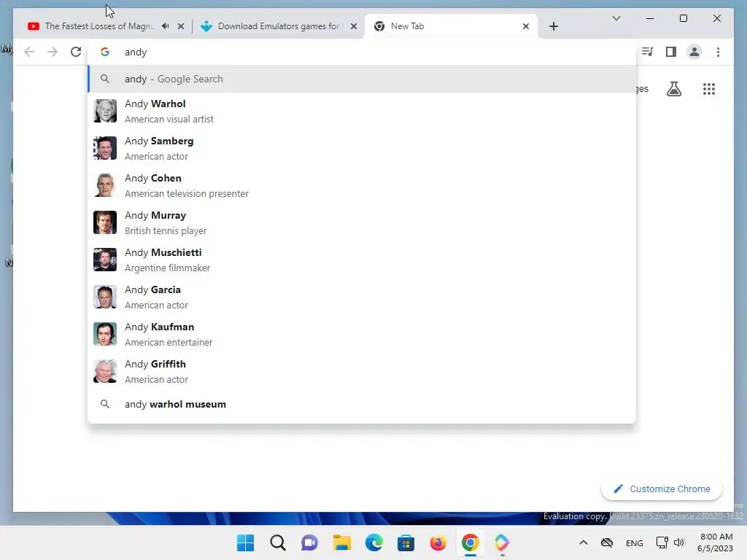Open the colorful diamond app in taskbar

tap(502, 542)
